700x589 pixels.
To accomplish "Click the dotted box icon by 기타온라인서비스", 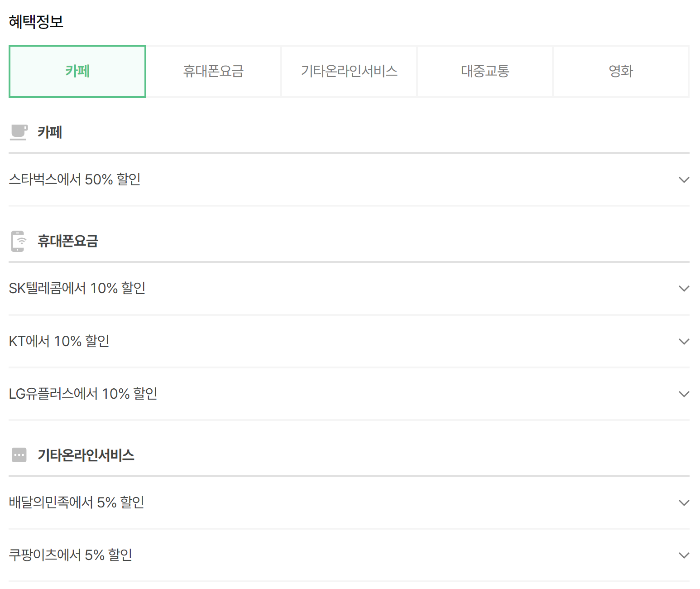I will click(19, 455).
